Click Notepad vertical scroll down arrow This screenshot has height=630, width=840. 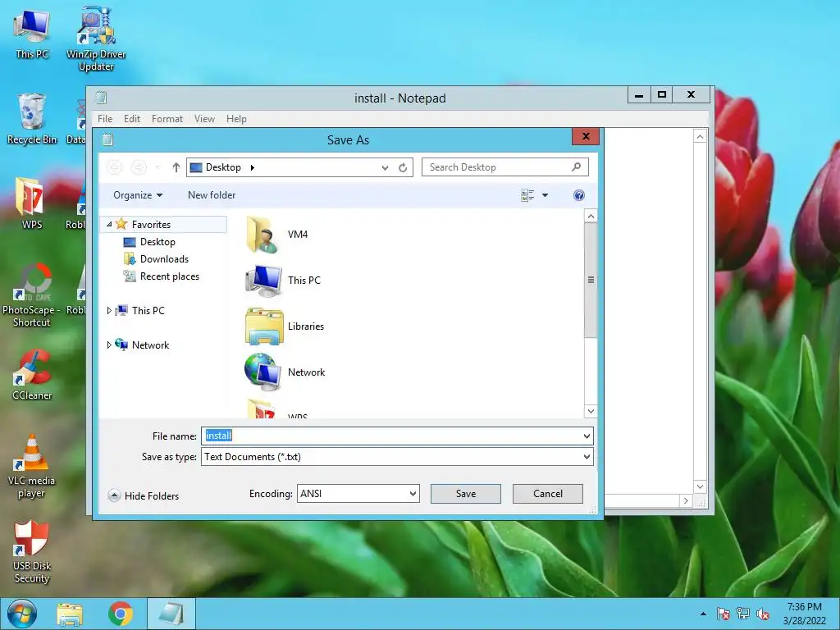pyautogui.click(x=700, y=486)
